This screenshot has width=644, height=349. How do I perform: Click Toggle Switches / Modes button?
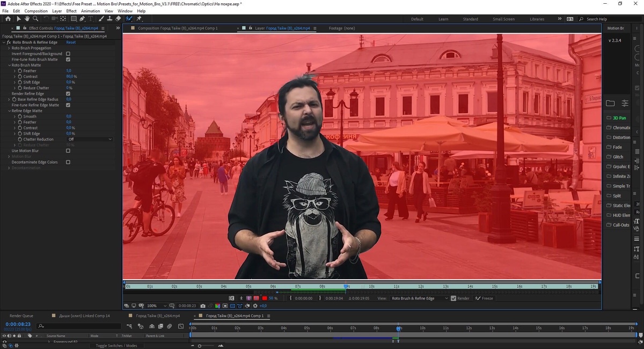click(116, 346)
